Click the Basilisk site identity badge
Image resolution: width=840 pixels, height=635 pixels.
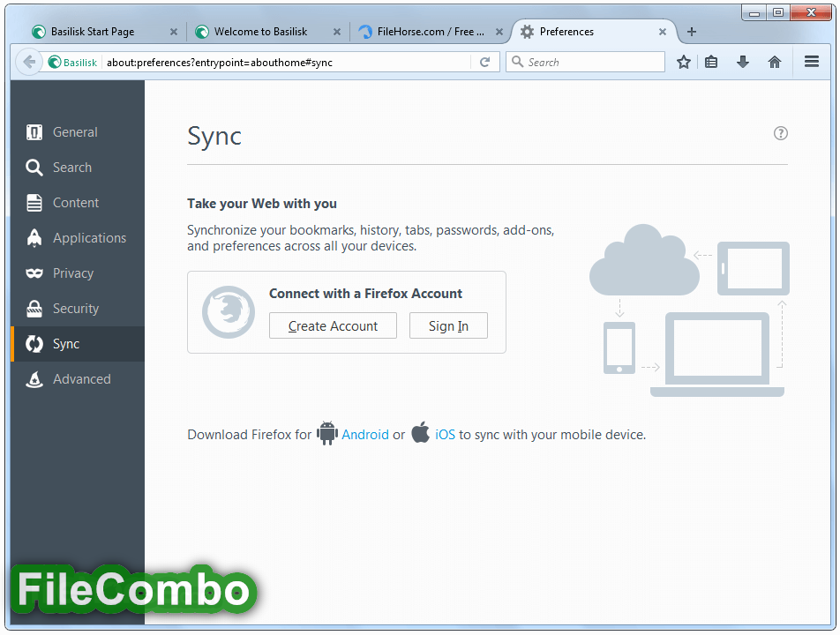tap(72, 62)
